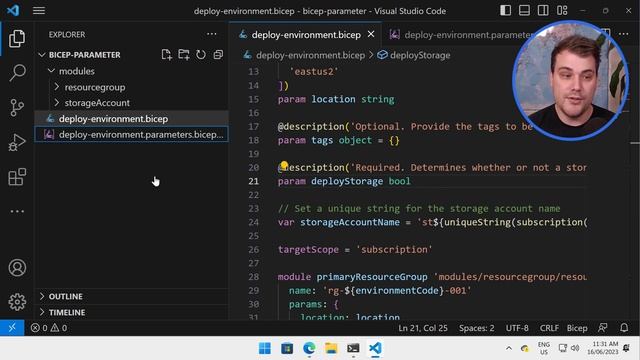Show hidden system tray icons
The width and height of the screenshot is (640, 360).
click(x=509, y=348)
